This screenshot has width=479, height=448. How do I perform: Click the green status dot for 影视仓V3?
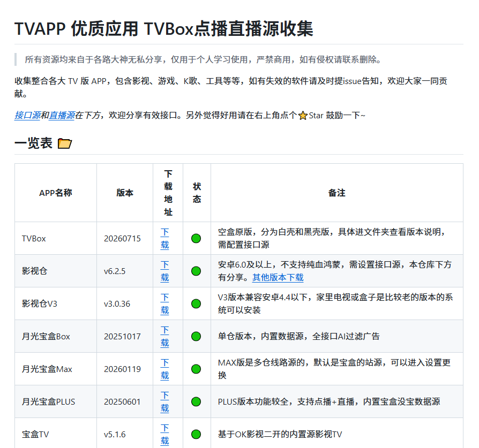(196, 303)
